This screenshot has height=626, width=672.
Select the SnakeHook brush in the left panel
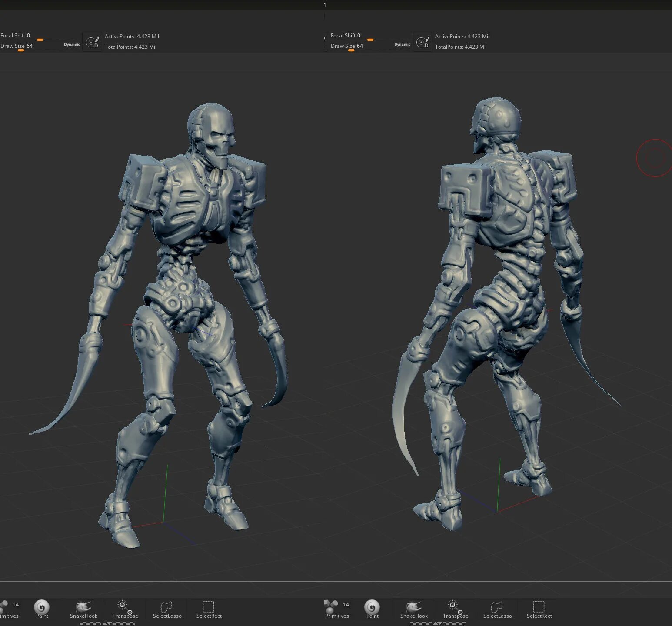83,609
